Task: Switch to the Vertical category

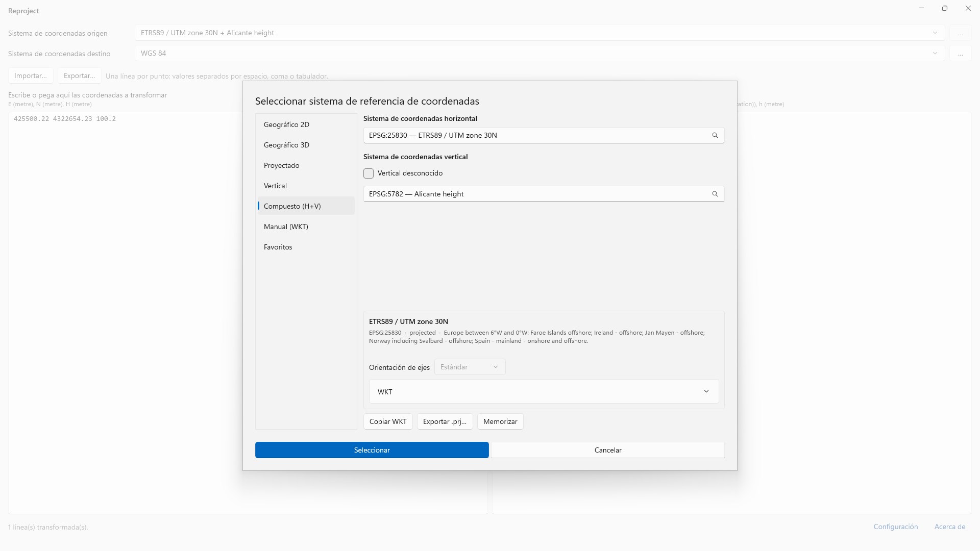Action: tap(306, 186)
